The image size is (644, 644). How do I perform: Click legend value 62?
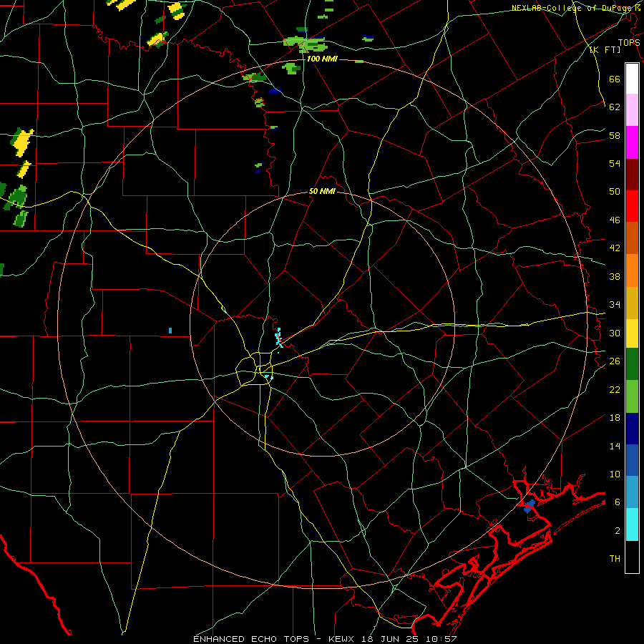[x=615, y=107]
